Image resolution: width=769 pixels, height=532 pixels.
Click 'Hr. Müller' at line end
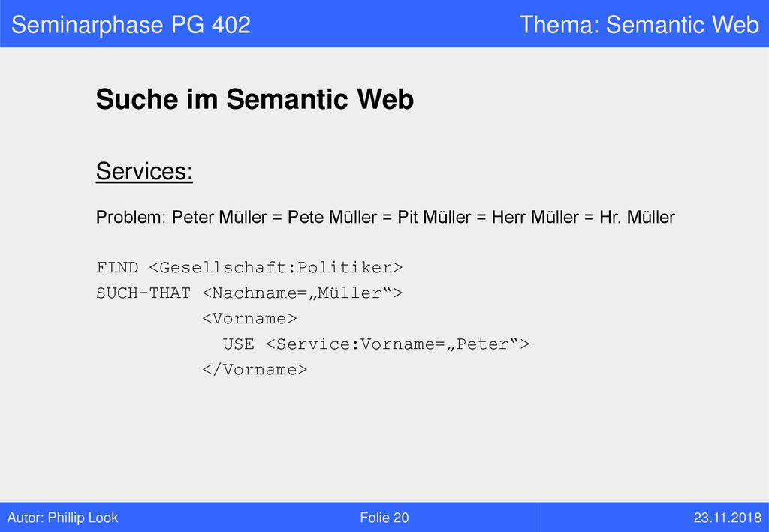[x=637, y=217]
